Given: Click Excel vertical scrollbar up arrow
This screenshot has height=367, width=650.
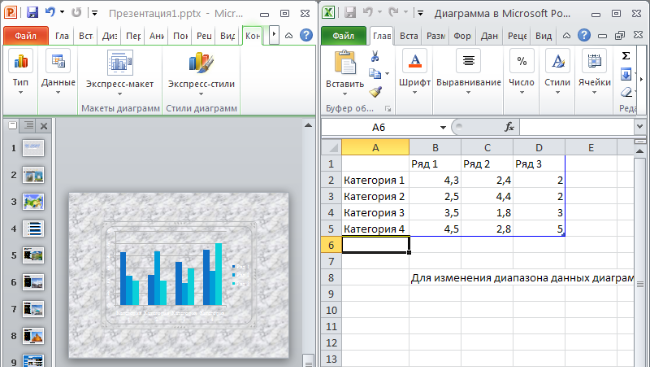Looking at the screenshot, I should pos(640,151).
